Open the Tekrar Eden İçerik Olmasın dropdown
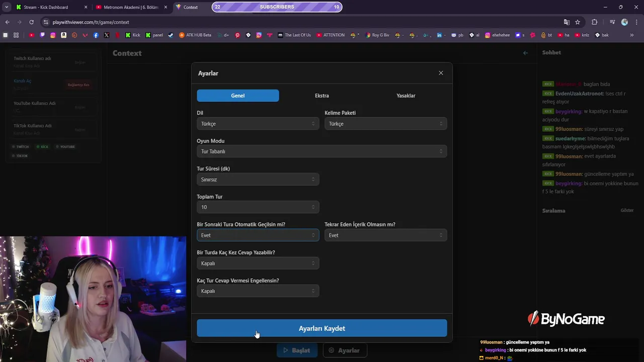The width and height of the screenshot is (644, 362). (386, 235)
